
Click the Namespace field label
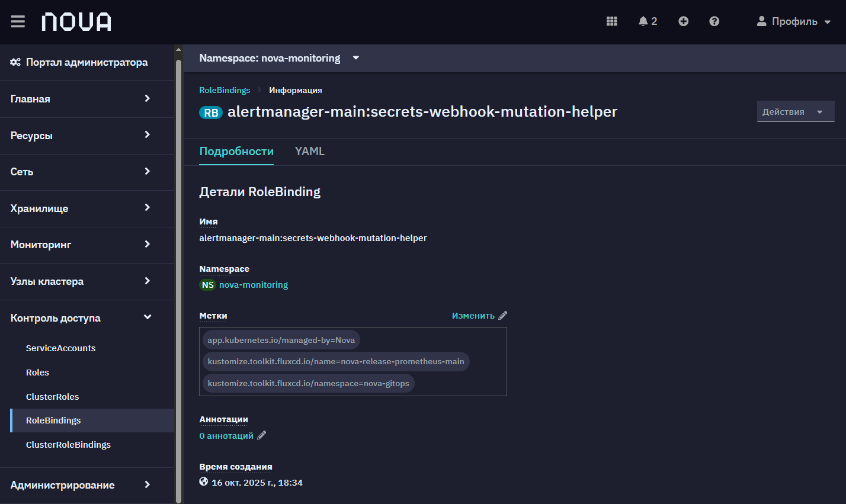[x=225, y=269]
